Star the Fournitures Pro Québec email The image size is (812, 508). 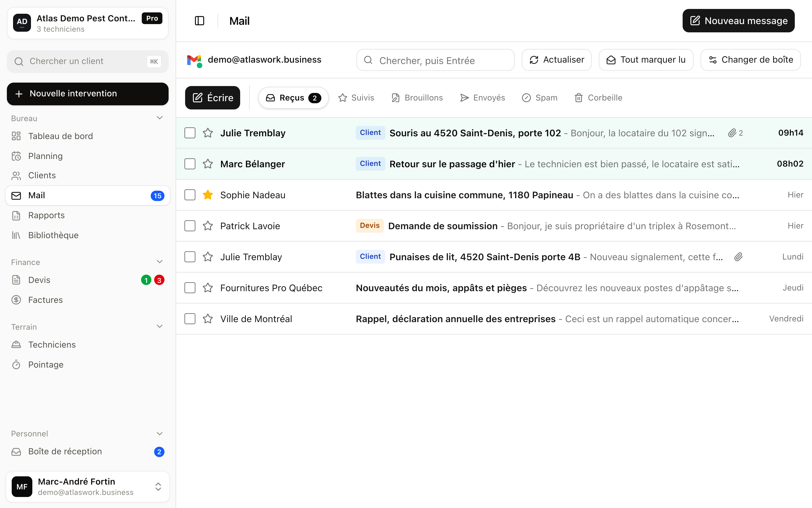pos(208,288)
